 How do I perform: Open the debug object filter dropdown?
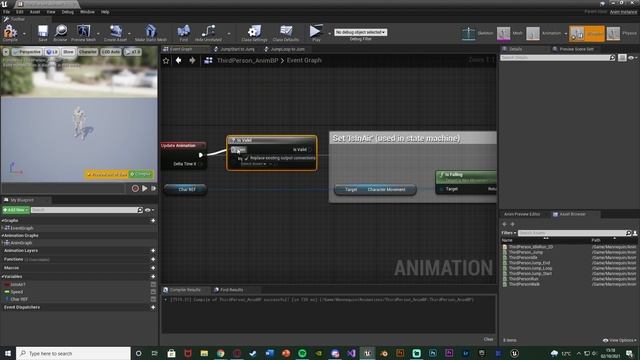[x=360, y=32]
